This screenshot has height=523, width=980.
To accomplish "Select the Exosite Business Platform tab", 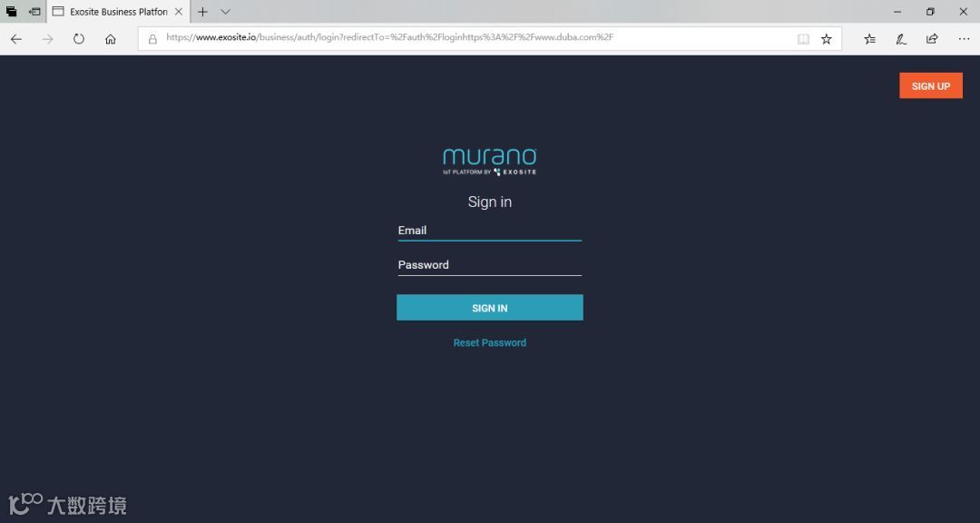I will tap(118, 11).
